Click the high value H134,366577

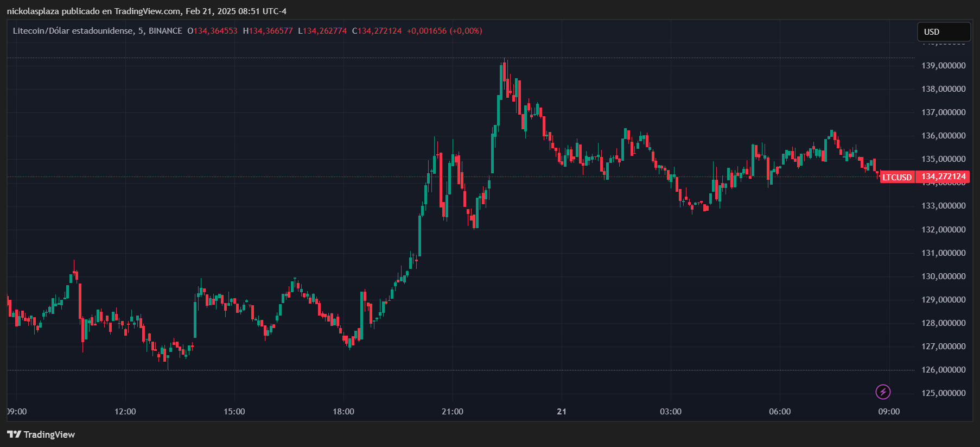[x=268, y=31]
